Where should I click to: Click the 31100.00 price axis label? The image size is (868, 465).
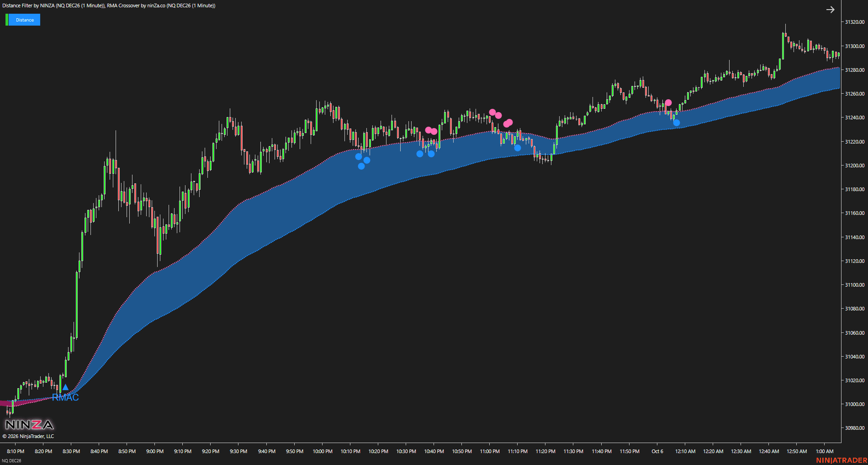[855, 285]
